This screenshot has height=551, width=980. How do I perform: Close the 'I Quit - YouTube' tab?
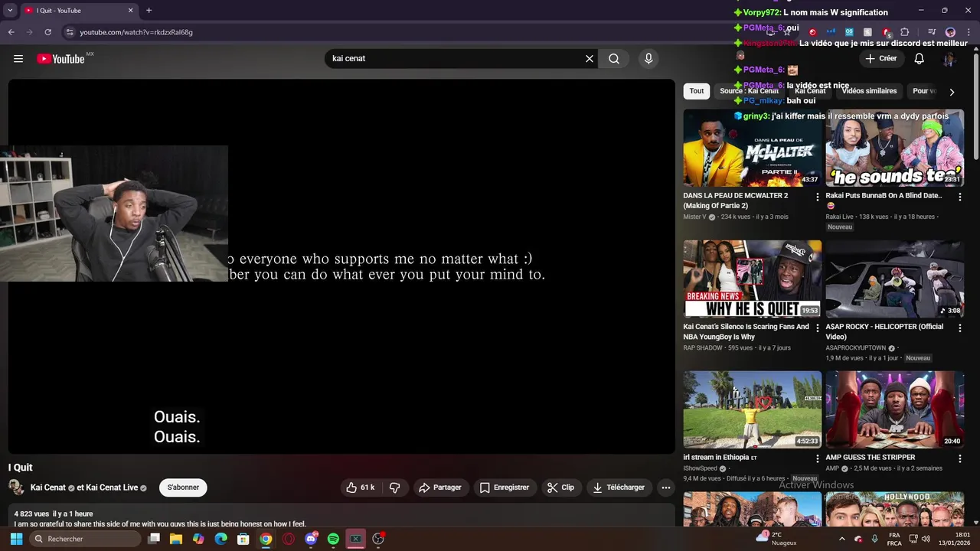[x=130, y=11]
